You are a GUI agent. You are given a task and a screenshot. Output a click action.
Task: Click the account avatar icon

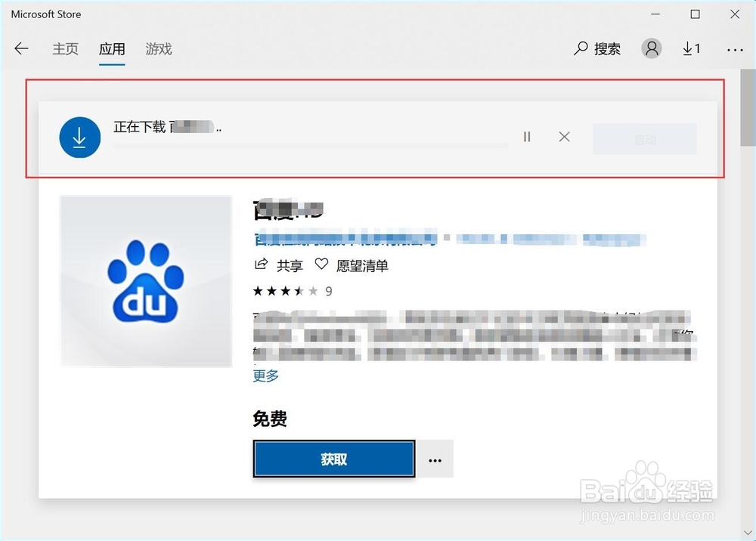tap(652, 48)
